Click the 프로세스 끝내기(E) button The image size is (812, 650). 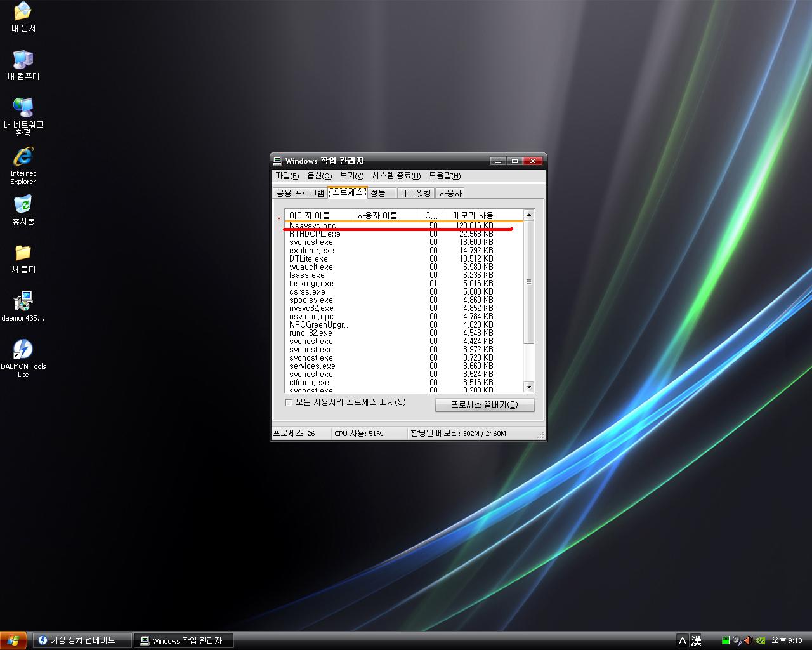pos(485,405)
